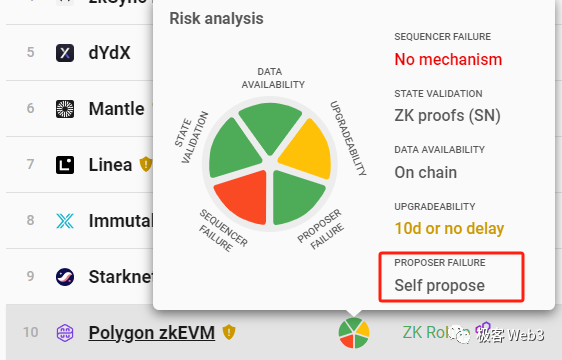Click the ZK Rollup category label
Screen dimensions: 562x360
pyautogui.click(x=436, y=332)
